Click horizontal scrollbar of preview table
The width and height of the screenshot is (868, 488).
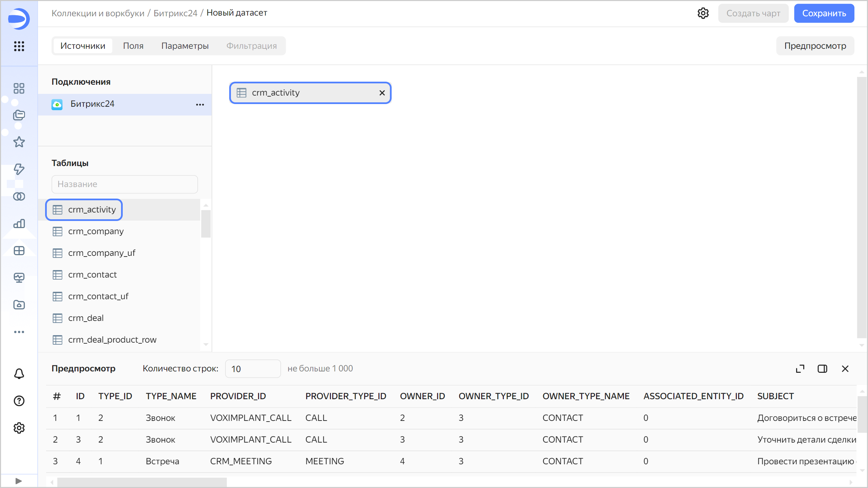coord(142,482)
